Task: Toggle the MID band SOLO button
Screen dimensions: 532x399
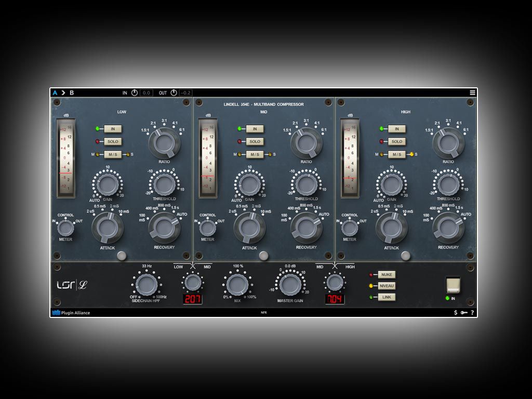Action: (255, 141)
